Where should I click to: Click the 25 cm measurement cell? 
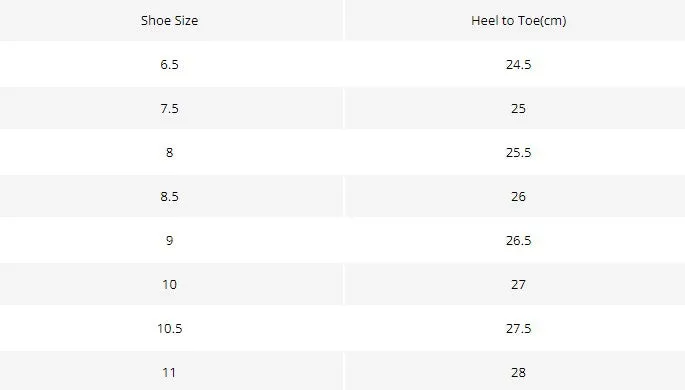(x=519, y=108)
